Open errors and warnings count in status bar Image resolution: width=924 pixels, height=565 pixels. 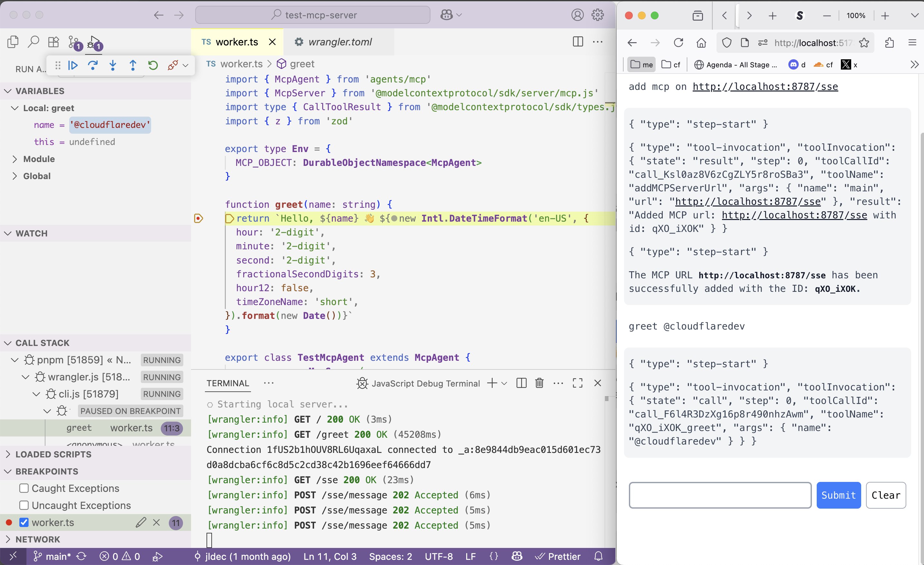tap(120, 556)
